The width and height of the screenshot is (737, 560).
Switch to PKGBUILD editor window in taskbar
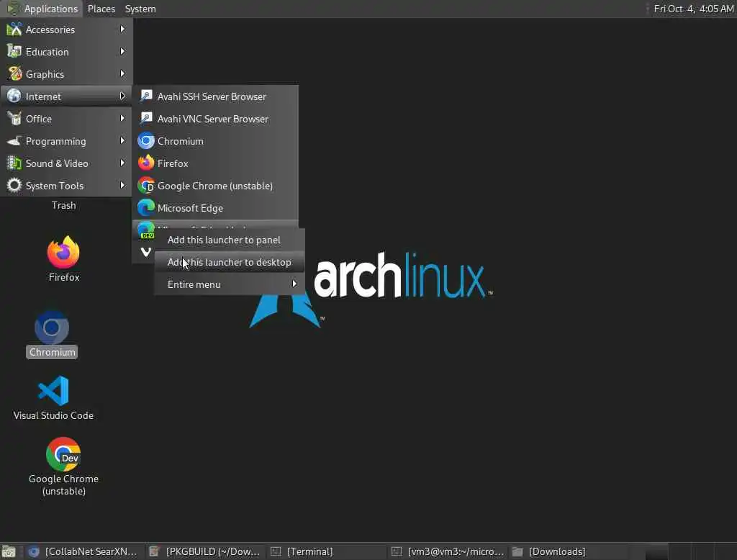(204, 551)
